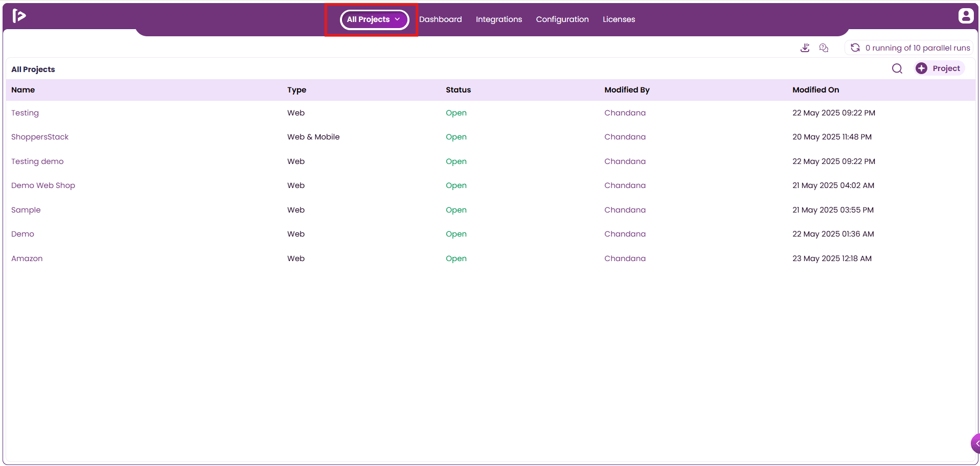This screenshot has width=980, height=466.
Task: Click date 20 May 2025 11:48 PM
Action: pos(832,137)
